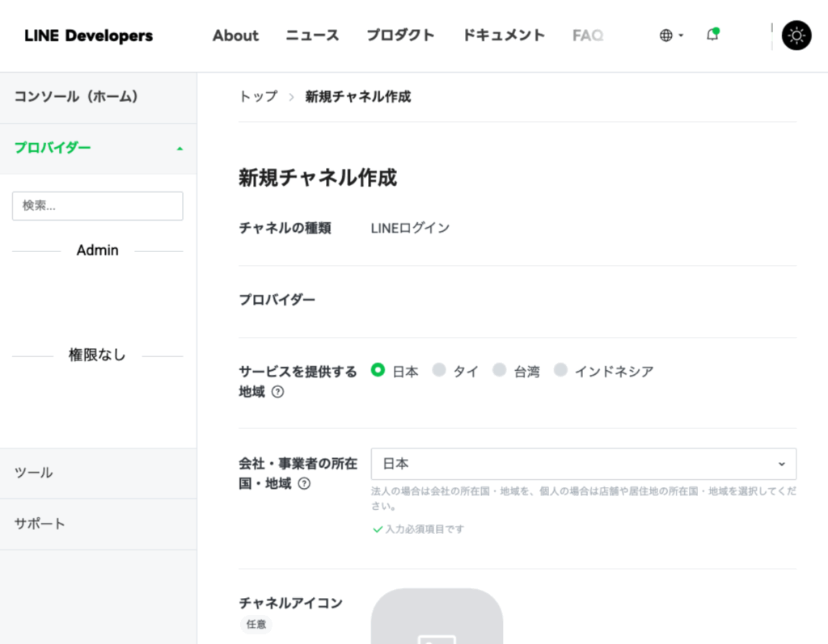
Task: Open the About menu item
Action: click(x=235, y=36)
